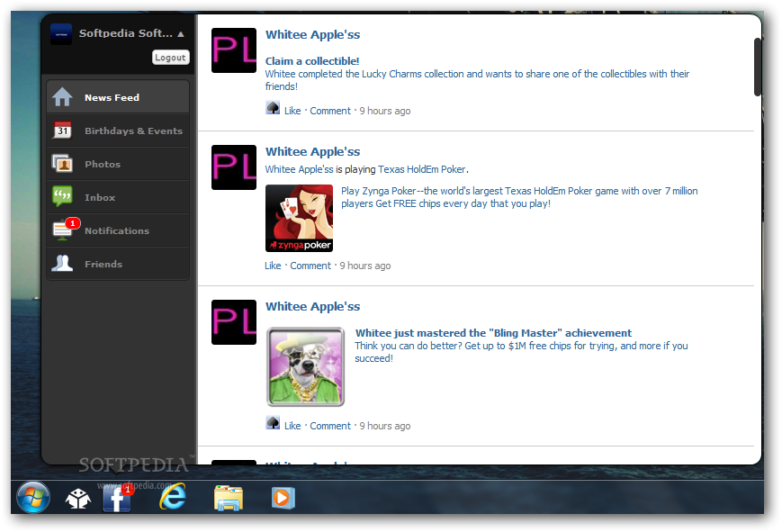Click the news feed vertical scrollbar thumb
This screenshot has width=782, height=532.
point(758,67)
